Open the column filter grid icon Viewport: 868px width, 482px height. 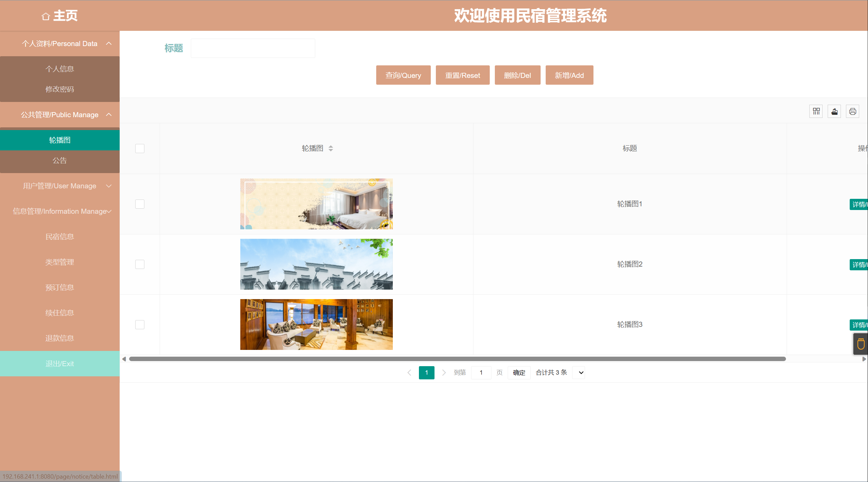816,111
